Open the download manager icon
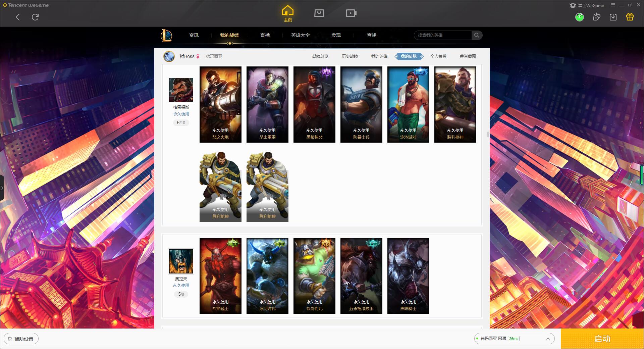Image resolution: width=644 pixels, height=349 pixels. click(613, 17)
